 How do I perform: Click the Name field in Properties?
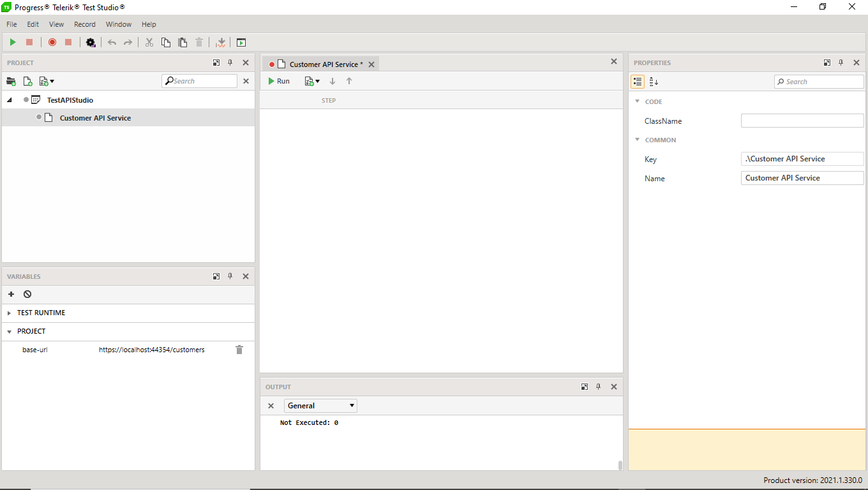pos(802,178)
